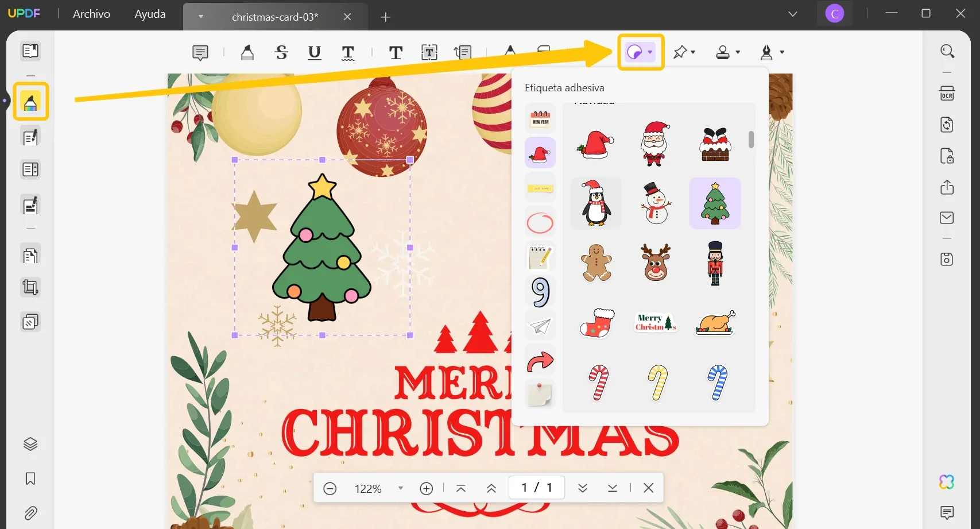The height and width of the screenshot is (529, 980).
Task: Open the Protect PDF lock icon
Action: [x=947, y=156]
